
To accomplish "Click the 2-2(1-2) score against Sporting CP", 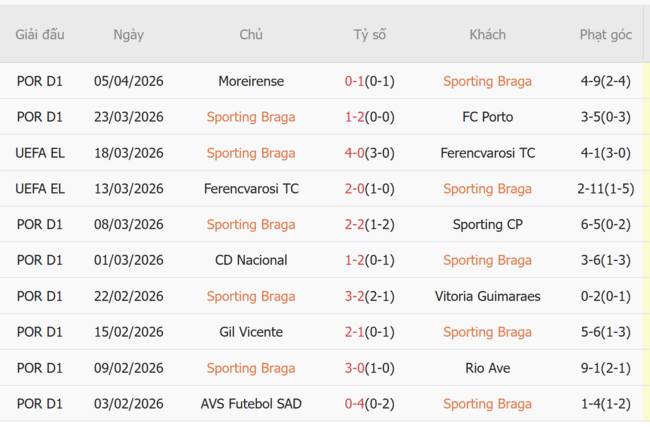I will [369, 224].
